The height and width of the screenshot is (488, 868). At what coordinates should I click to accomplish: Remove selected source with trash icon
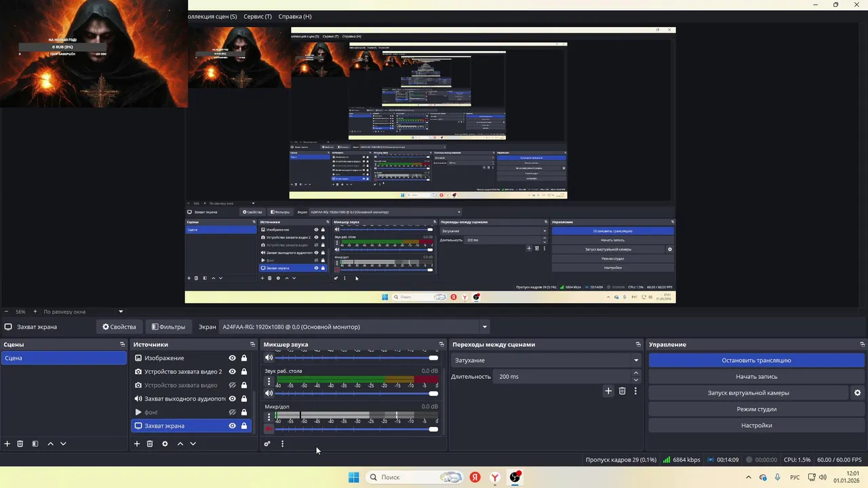pos(150,444)
